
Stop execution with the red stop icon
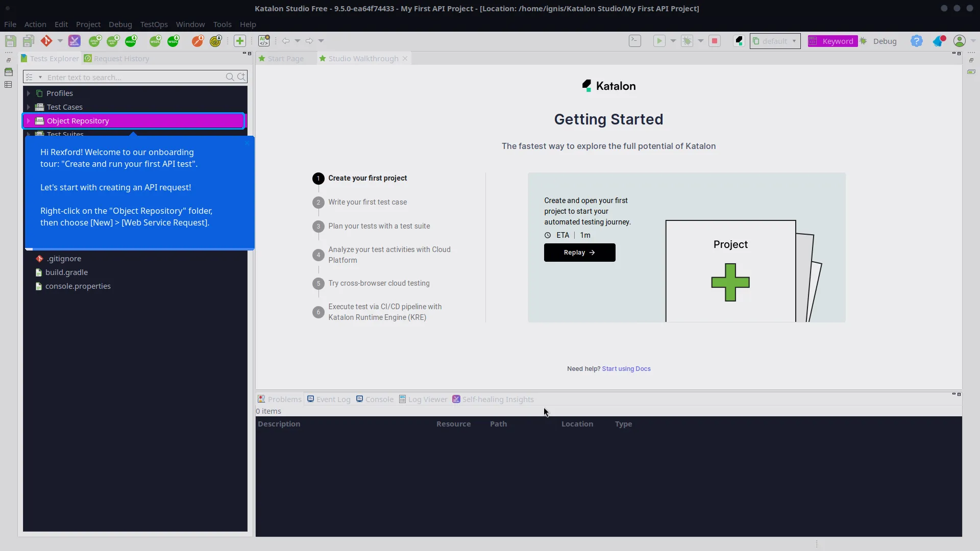click(715, 41)
